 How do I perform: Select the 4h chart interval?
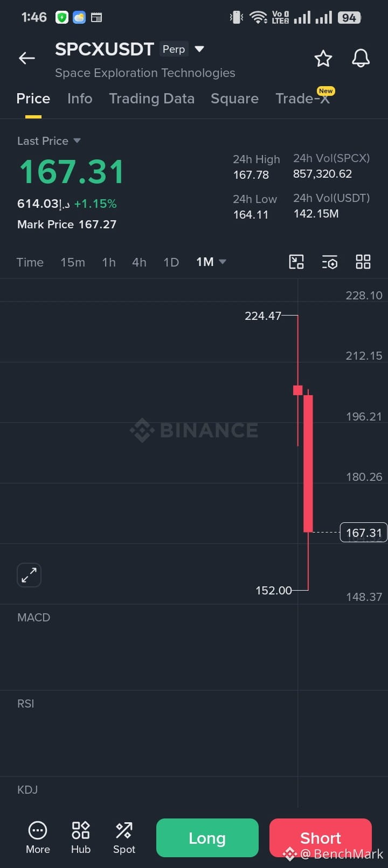pos(139,262)
